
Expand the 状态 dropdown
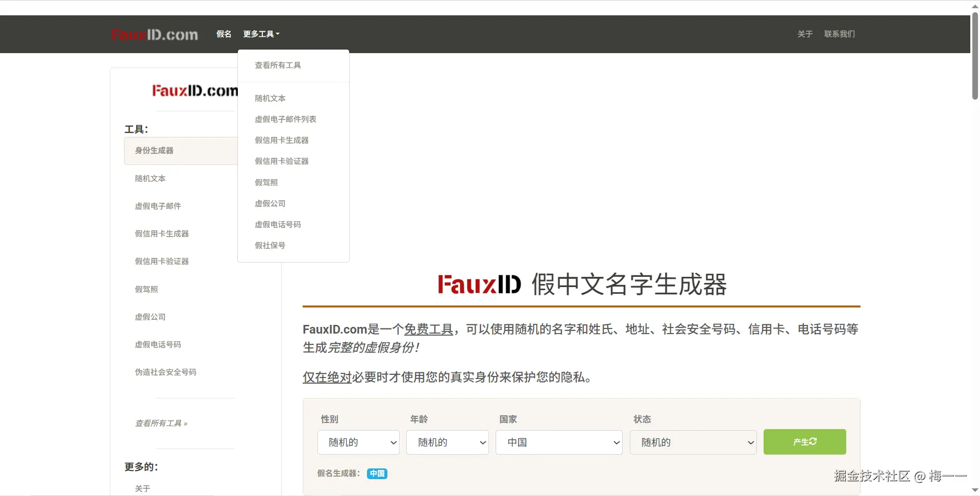[693, 442]
